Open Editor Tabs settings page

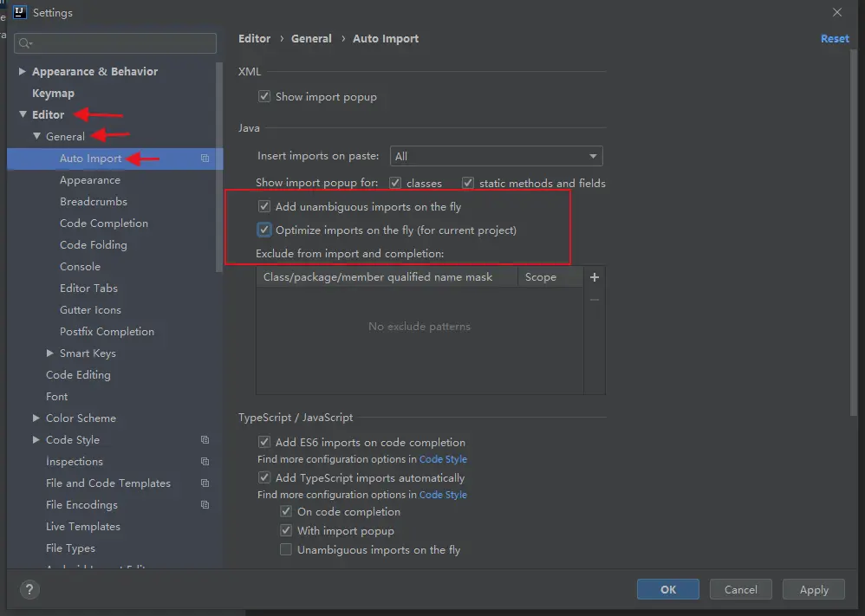point(88,288)
